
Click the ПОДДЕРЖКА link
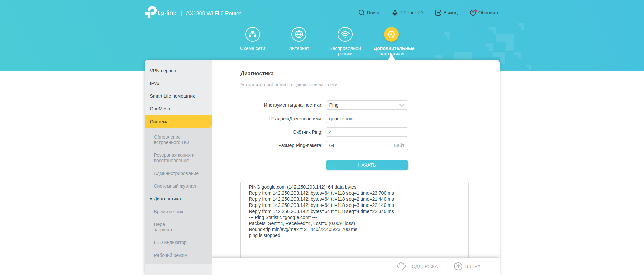423,266
